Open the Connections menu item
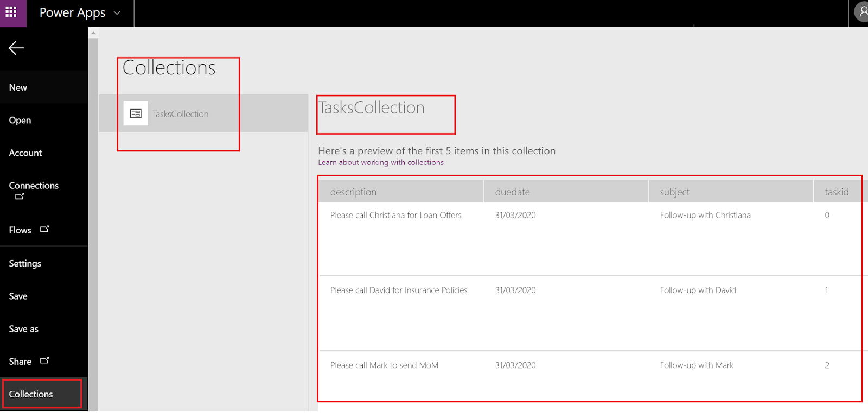The width and height of the screenshot is (868, 418). pos(44,190)
